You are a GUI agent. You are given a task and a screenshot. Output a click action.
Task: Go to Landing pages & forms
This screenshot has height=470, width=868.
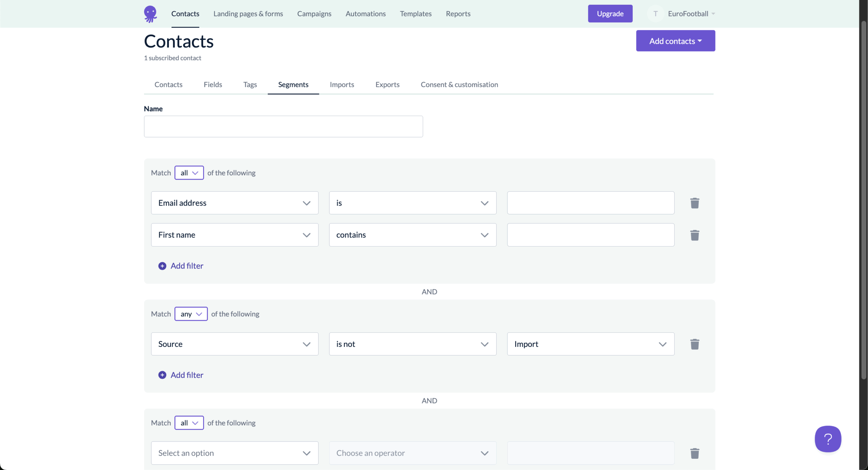click(x=248, y=14)
